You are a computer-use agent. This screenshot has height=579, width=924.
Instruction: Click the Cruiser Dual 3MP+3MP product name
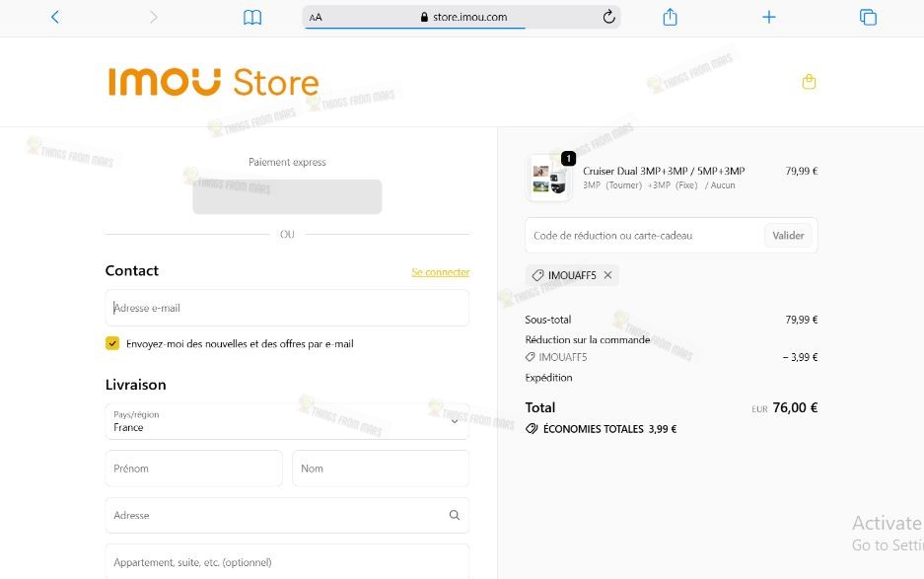[664, 171]
